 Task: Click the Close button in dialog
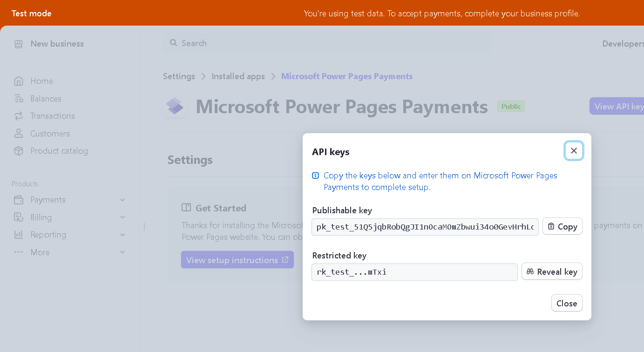pyautogui.click(x=566, y=303)
